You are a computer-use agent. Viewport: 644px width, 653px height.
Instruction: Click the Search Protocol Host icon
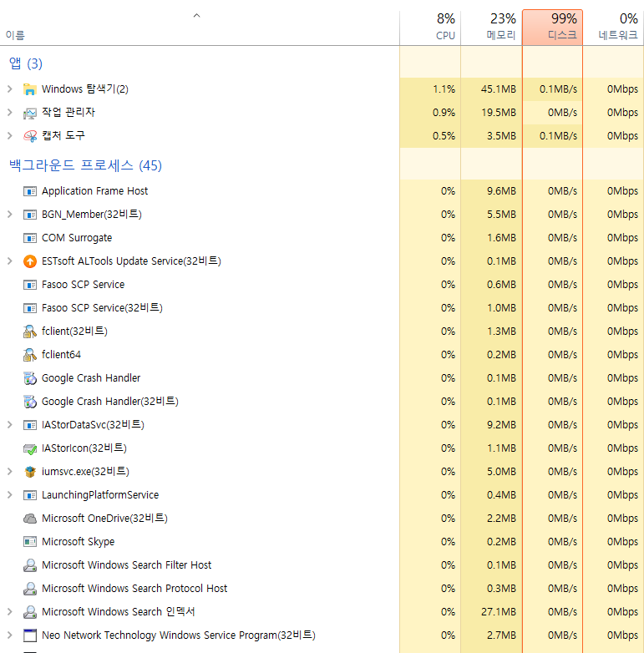(x=29, y=589)
